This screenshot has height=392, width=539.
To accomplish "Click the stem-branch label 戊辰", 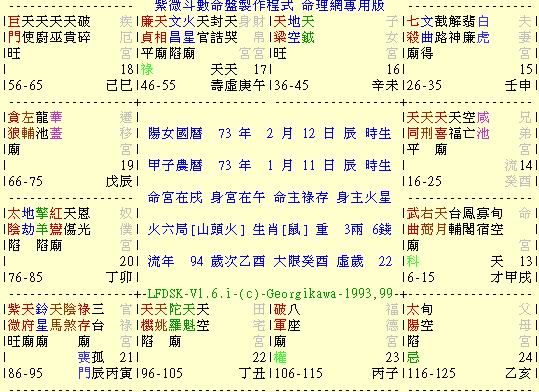I will click(119, 181).
